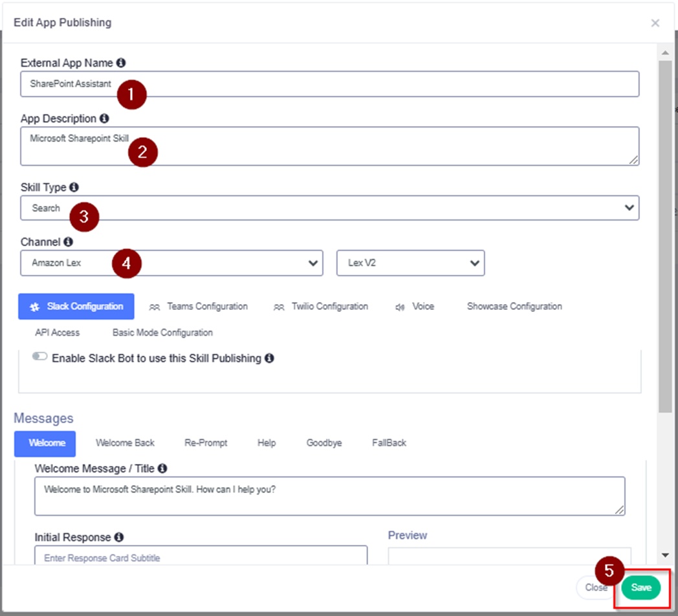The height and width of the screenshot is (616, 678).
Task: Click the green Save button
Action: tap(641, 588)
